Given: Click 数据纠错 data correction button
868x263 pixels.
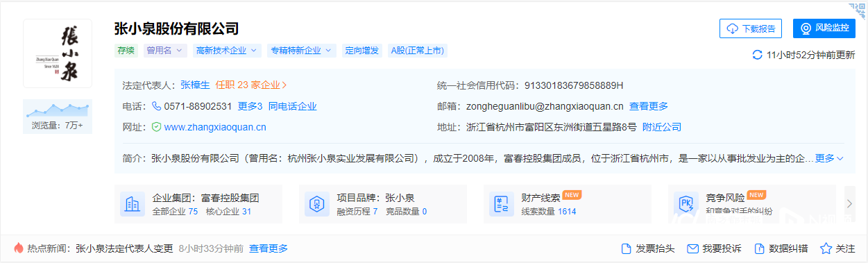Looking at the screenshot, I should coord(781,248).
